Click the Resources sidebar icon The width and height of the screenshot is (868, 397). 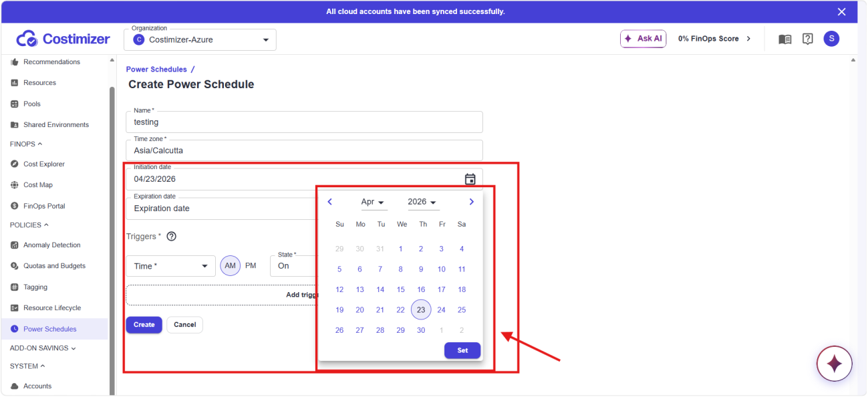tap(15, 83)
